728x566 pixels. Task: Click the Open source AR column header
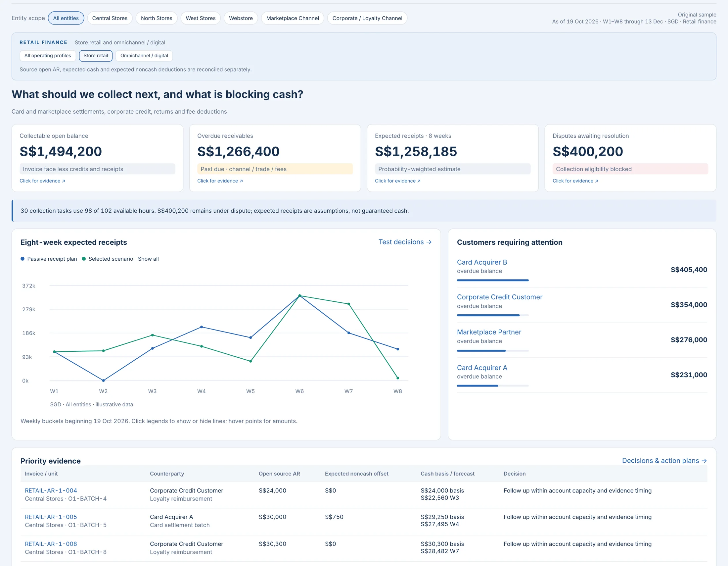(279, 474)
